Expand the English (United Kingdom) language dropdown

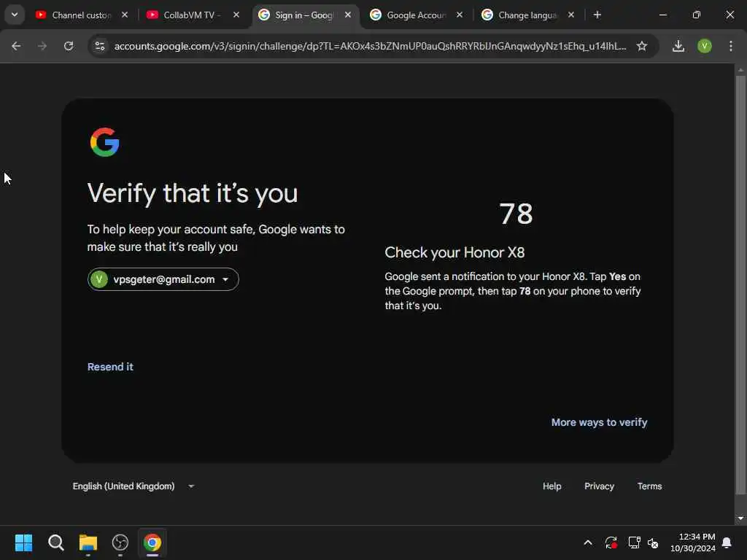133,486
